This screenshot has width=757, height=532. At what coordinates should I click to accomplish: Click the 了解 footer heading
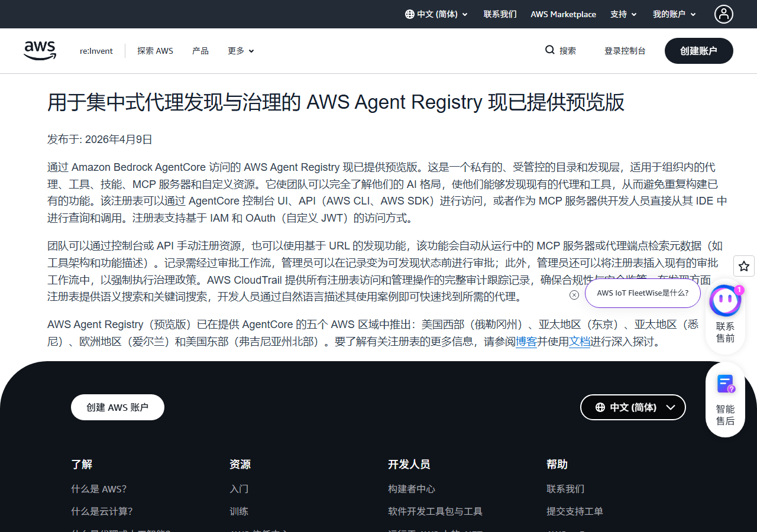point(82,464)
